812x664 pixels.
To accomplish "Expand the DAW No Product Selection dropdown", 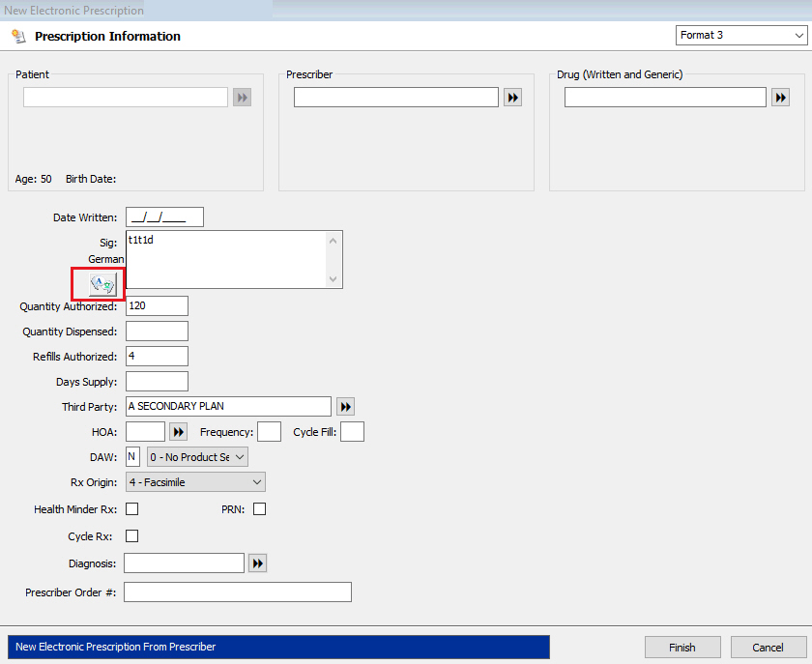I will pos(197,456).
